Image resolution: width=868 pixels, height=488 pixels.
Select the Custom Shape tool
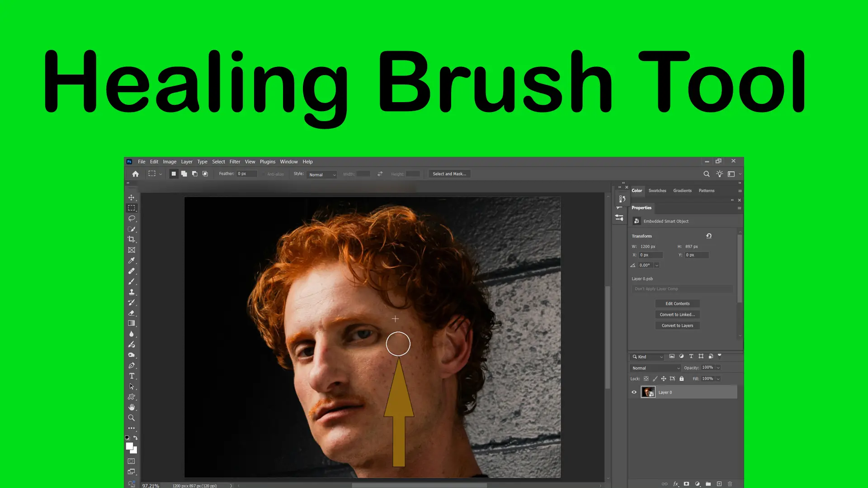(132, 397)
